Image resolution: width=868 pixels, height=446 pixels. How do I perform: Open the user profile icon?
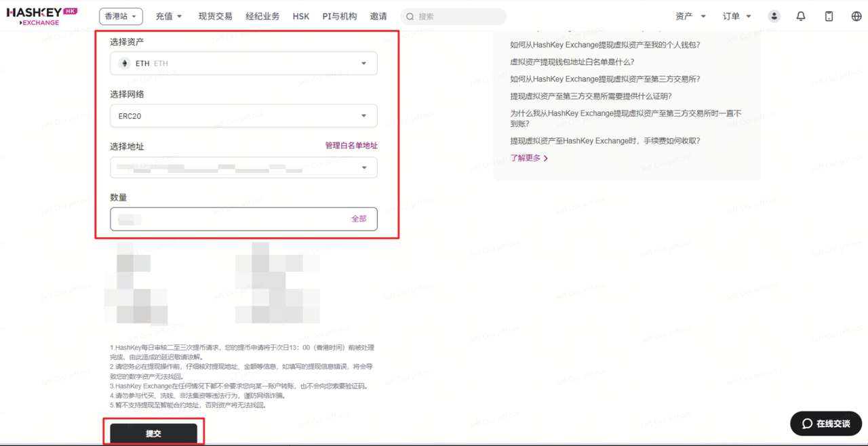pyautogui.click(x=774, y=16)
